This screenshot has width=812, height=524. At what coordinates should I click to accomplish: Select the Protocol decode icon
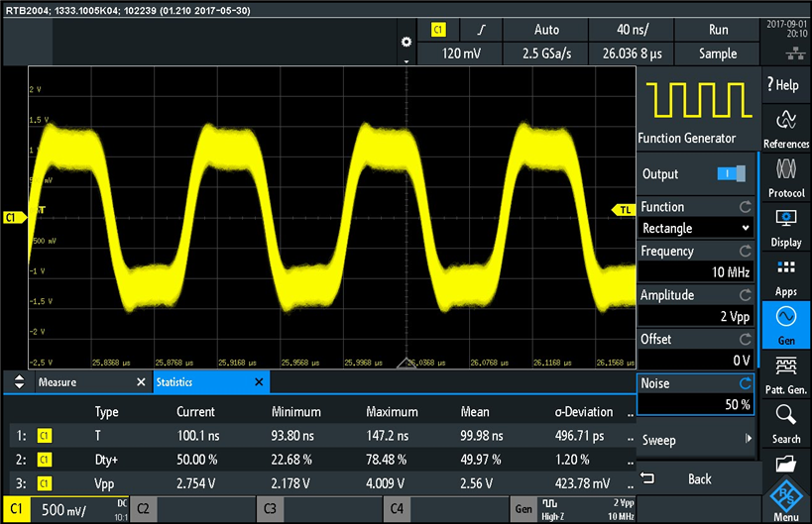tap(785, 176)
